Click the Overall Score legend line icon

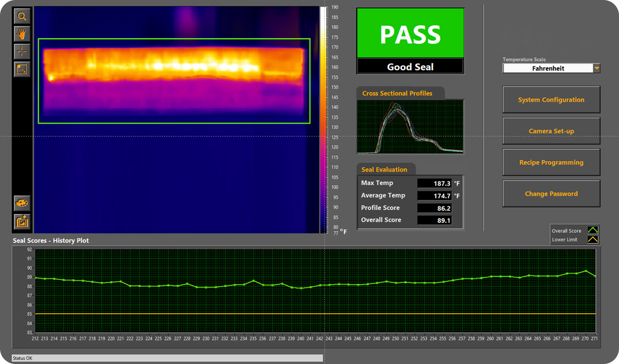pyautogui.click(x=593, y=231)
